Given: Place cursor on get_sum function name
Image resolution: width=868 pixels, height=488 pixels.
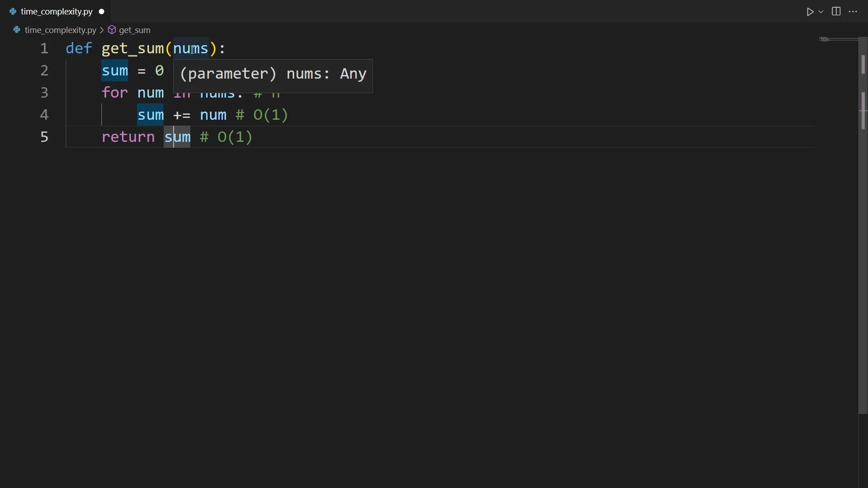Looking at the screenshot, I should pos(132,49).
